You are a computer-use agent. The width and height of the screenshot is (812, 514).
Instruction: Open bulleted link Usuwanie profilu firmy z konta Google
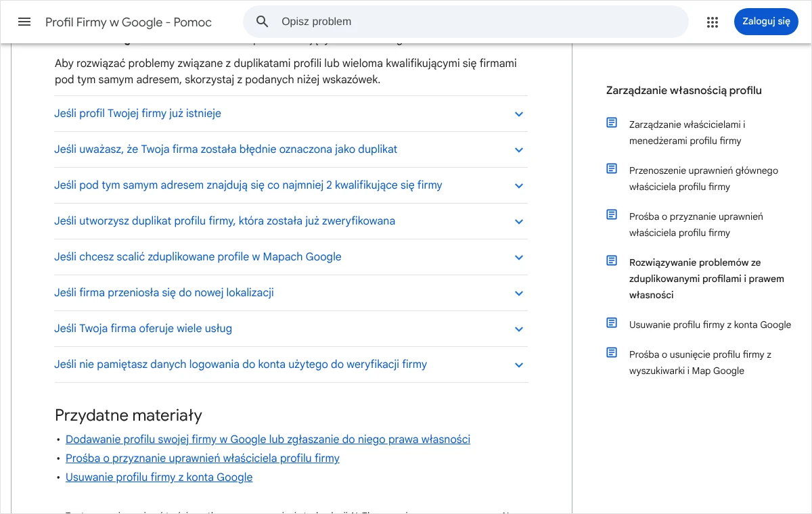click(159, 477)
